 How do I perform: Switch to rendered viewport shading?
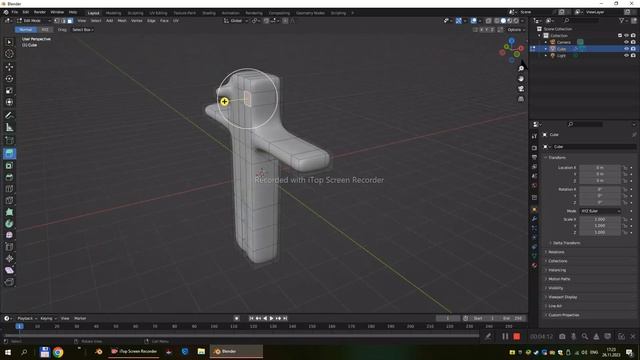point(516,20)
